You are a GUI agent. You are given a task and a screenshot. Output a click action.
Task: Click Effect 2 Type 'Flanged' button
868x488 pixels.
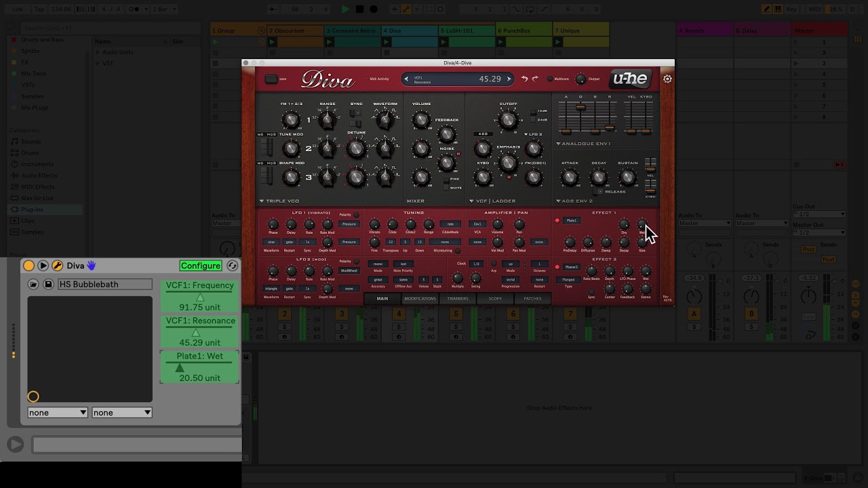pyautogui.click(x=568, y=279)
